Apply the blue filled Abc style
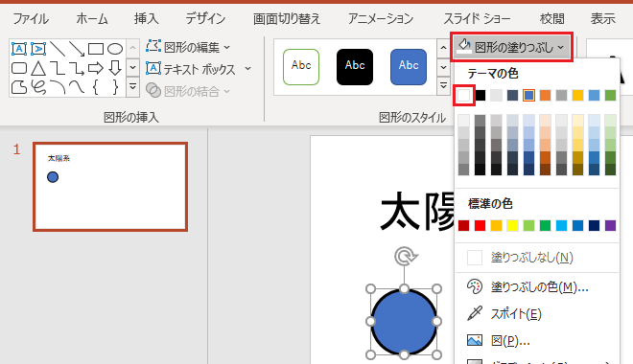Image resolution: width=633 pixels, height=364 pixels. click(x=409, y=67)
